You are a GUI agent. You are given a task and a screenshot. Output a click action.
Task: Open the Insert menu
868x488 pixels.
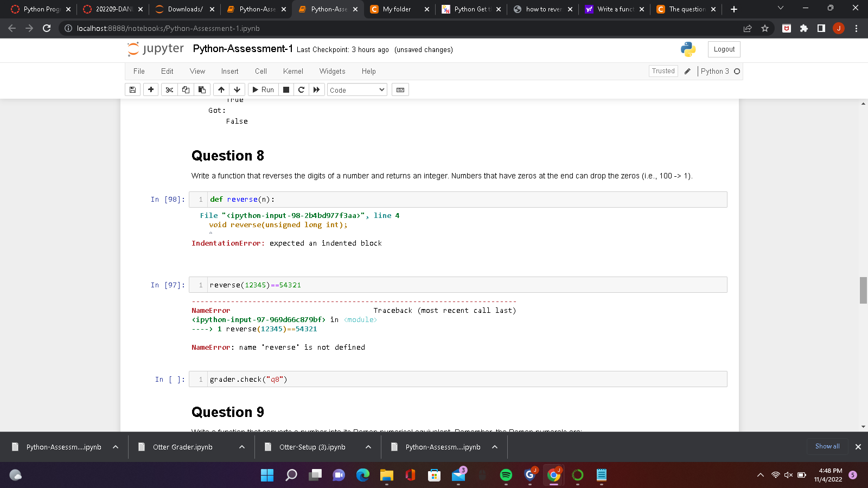[x=229, y=71]
